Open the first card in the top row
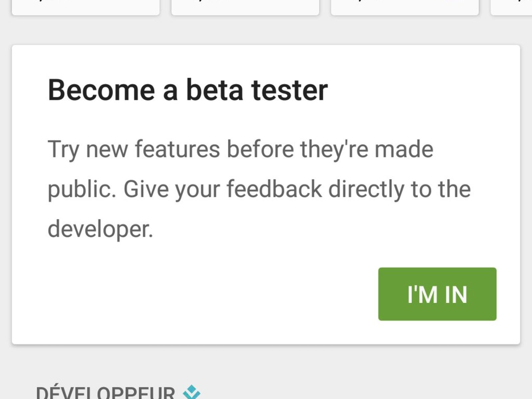 point(86,7)
